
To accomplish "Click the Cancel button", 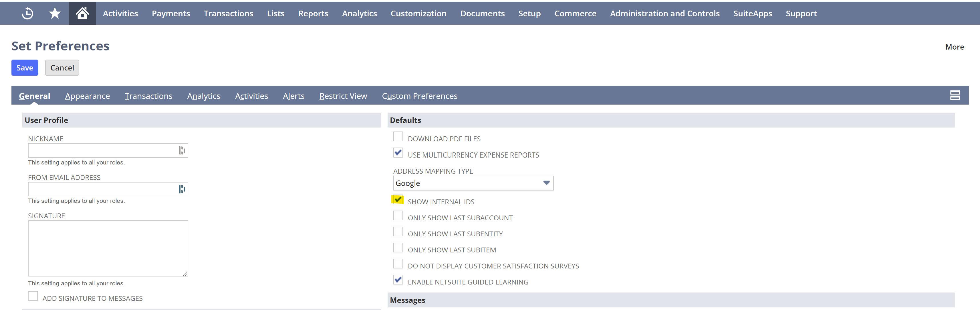I will click(x=62, y=68).
